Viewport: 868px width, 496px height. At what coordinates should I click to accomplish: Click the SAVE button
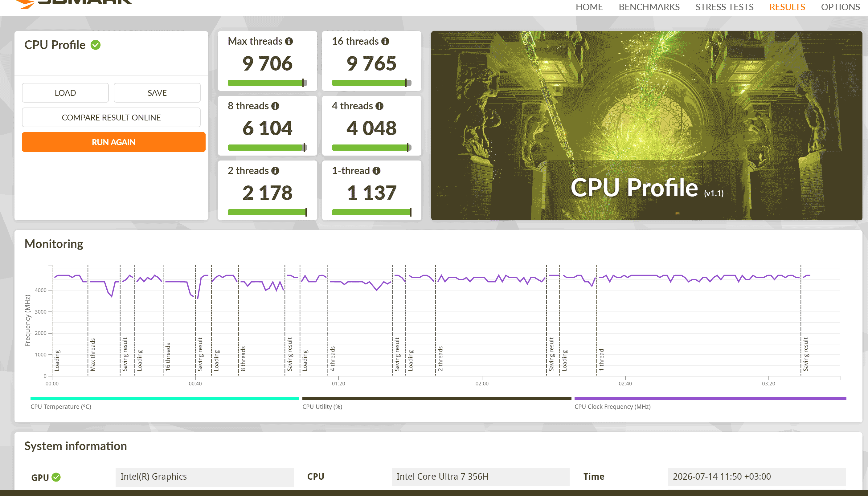pyautogui.click(x=157, y=93)
